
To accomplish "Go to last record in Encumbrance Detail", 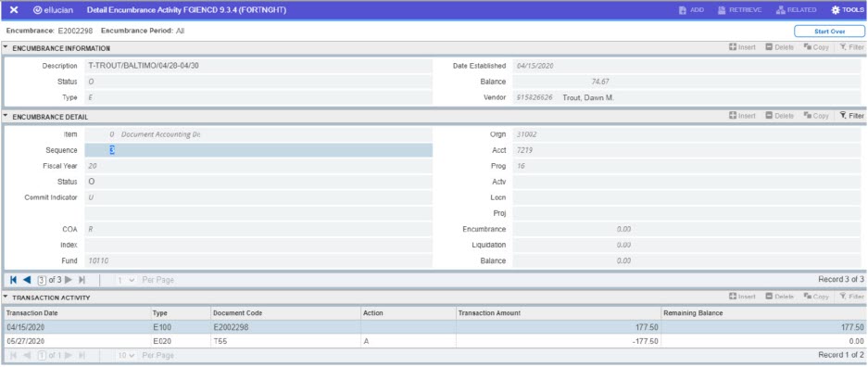I will click(x=82, y=280).
